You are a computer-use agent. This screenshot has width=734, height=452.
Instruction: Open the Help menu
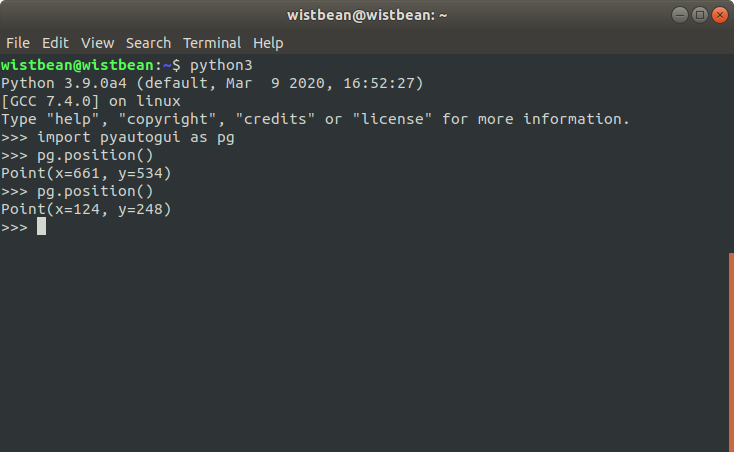(x=268, y=43)
